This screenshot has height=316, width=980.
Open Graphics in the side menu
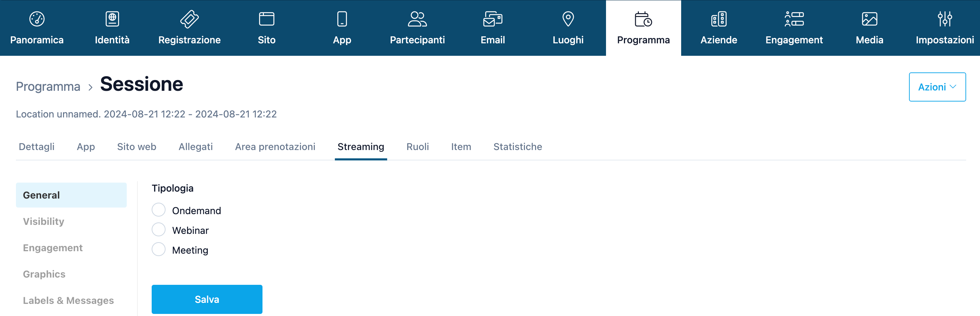point(44,274)
